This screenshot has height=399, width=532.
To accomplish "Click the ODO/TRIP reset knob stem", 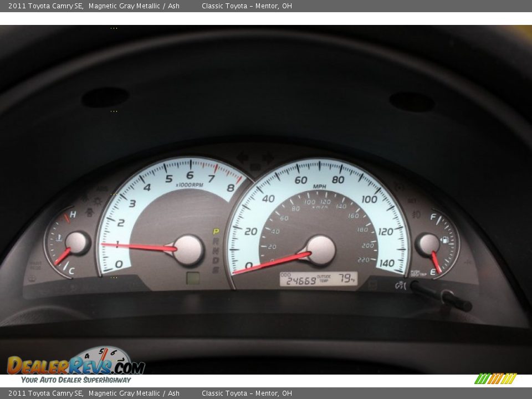I will (441, 295).
